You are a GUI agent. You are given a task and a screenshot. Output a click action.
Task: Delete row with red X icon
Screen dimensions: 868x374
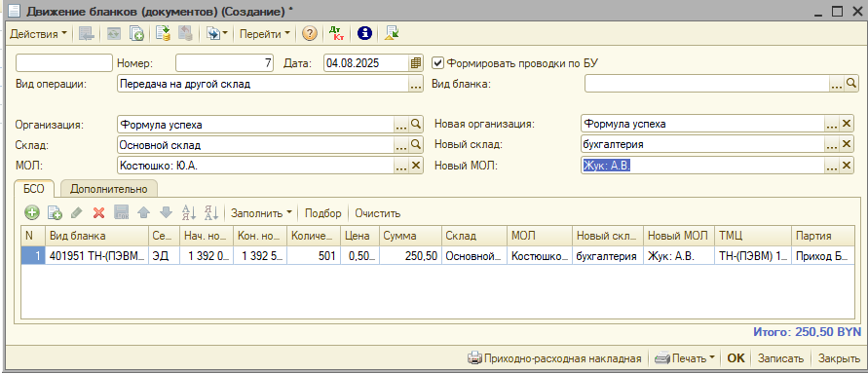point(98,212)
